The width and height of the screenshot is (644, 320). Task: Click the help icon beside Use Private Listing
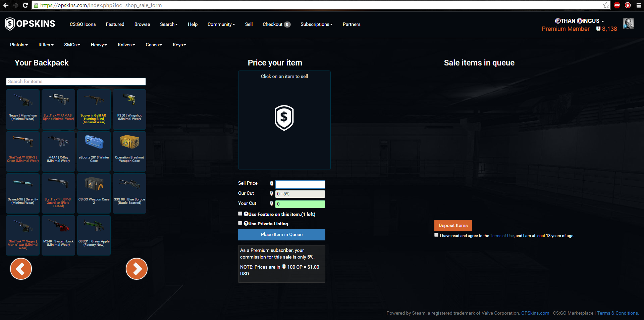coord(246,224)
